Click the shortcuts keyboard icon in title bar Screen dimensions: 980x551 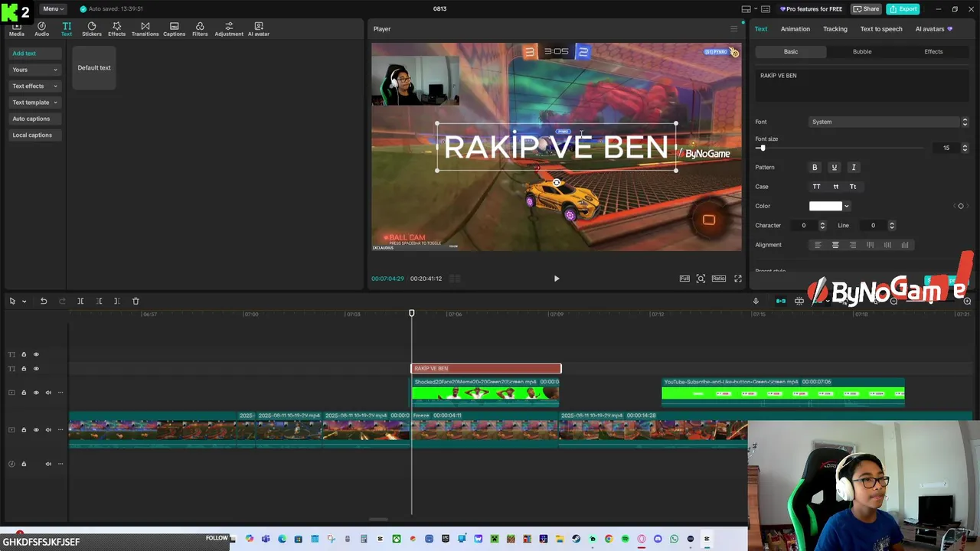pos(765,9)
